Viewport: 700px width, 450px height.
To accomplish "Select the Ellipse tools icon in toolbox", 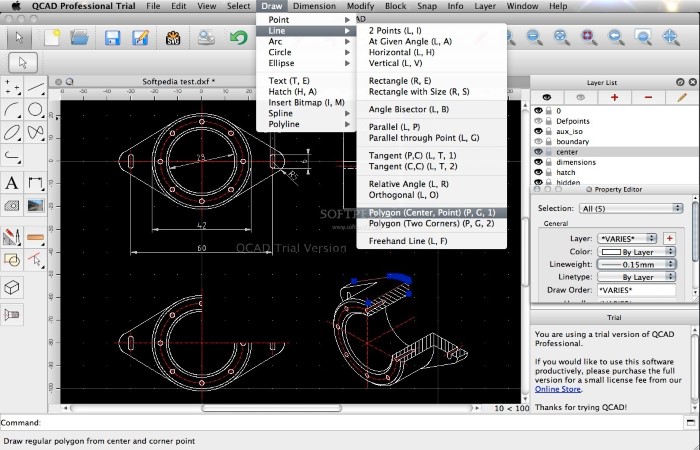I will pyautogui.click(x=12, y=133).
